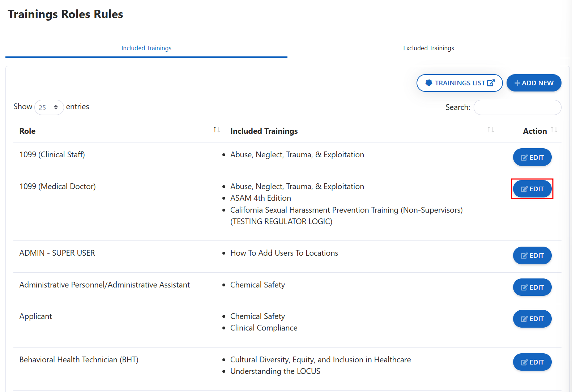Select the Included Trainings tab
Image resolution: width=572 pixels, height=392 pixels.
pos(146,48)
